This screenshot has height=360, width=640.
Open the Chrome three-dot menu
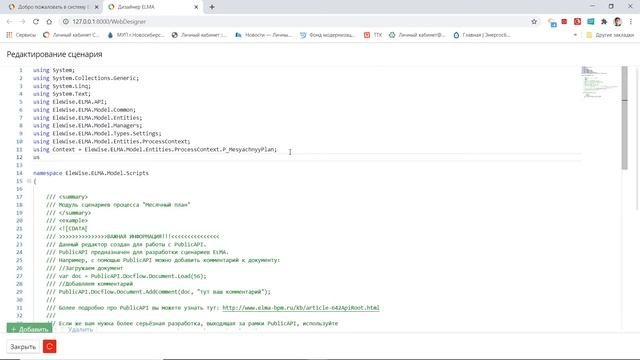pyautogui.click(x=631, y=22)
